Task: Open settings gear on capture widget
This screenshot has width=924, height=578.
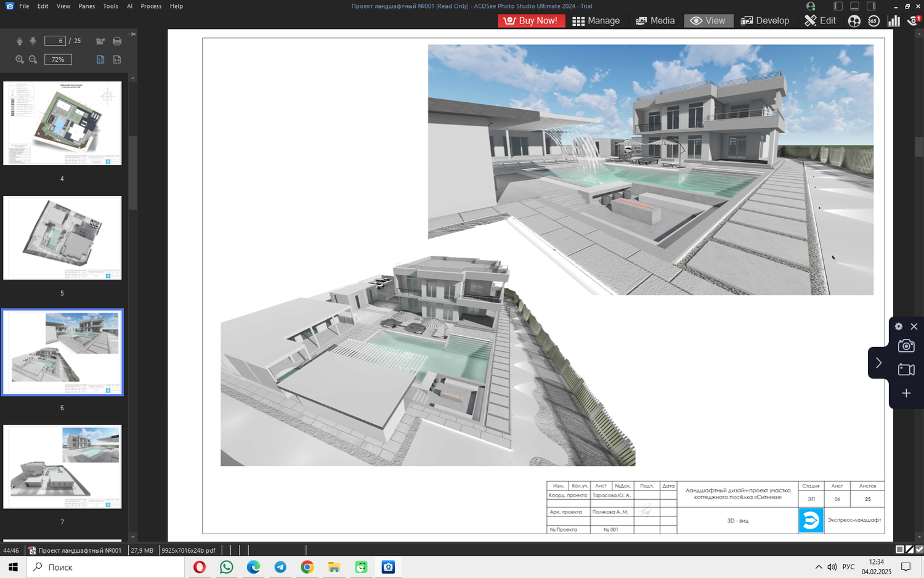Action: tap(899, 327)
